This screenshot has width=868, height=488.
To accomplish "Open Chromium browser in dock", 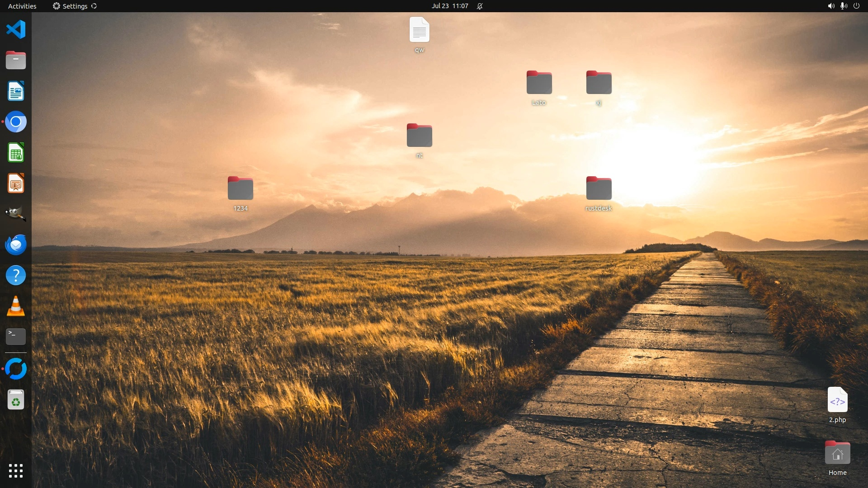I will tap(16, 122).
